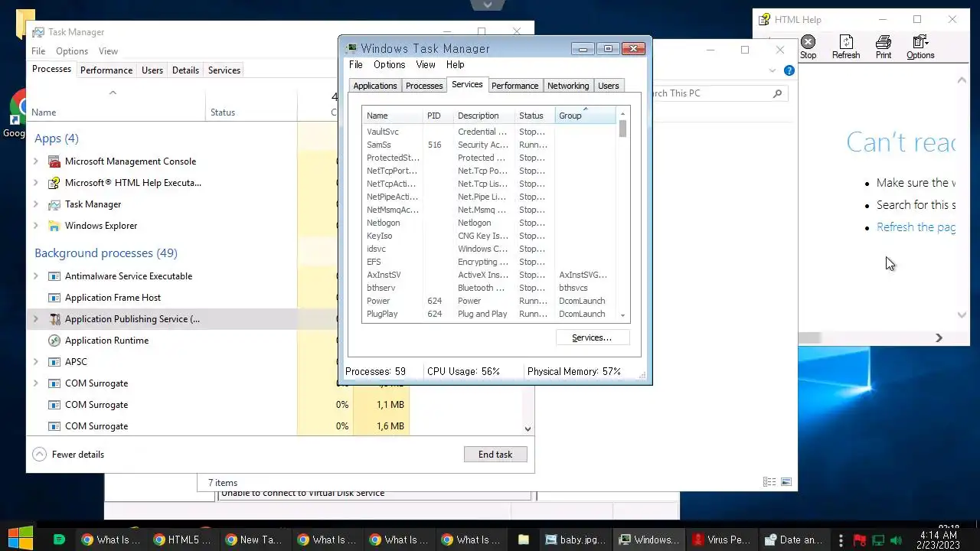Viewport: 980px width, 551px height.
Task: Select the SamSs service row
Action: tap(489, 145)
